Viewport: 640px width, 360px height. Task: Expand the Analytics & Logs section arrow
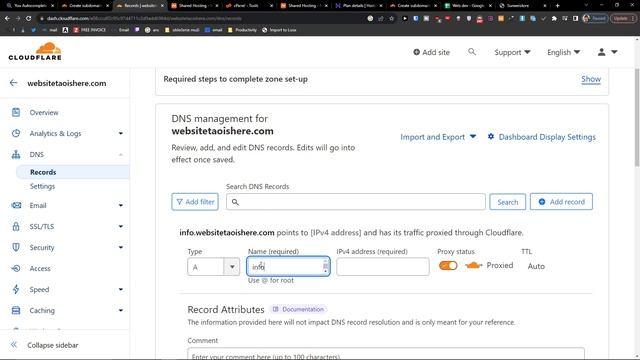[121, 133]
